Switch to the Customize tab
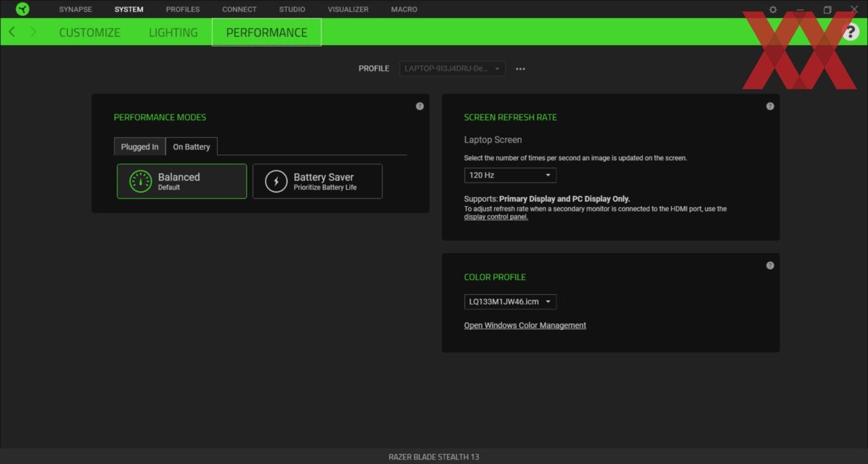The height and width of the screenshot is (464, 868). tap(89, 33)
